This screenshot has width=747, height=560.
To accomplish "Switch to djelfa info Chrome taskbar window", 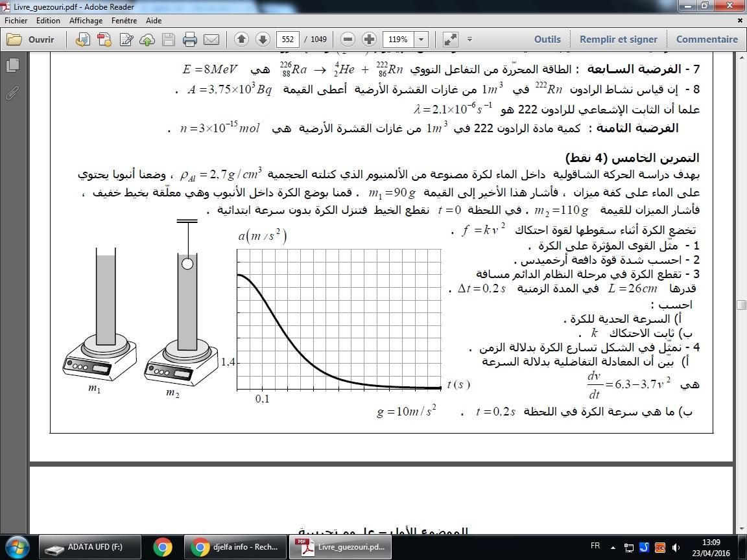I will (x=235, y=547).
